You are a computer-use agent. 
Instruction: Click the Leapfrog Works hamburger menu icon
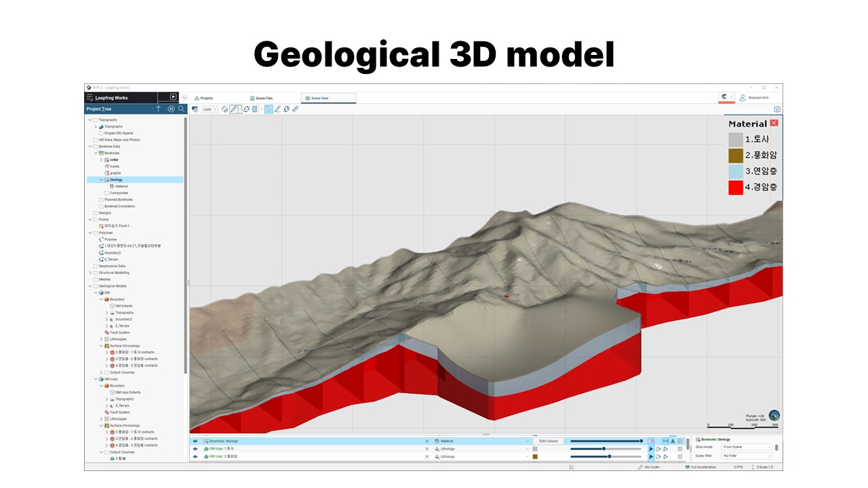[x=90, y=98]
